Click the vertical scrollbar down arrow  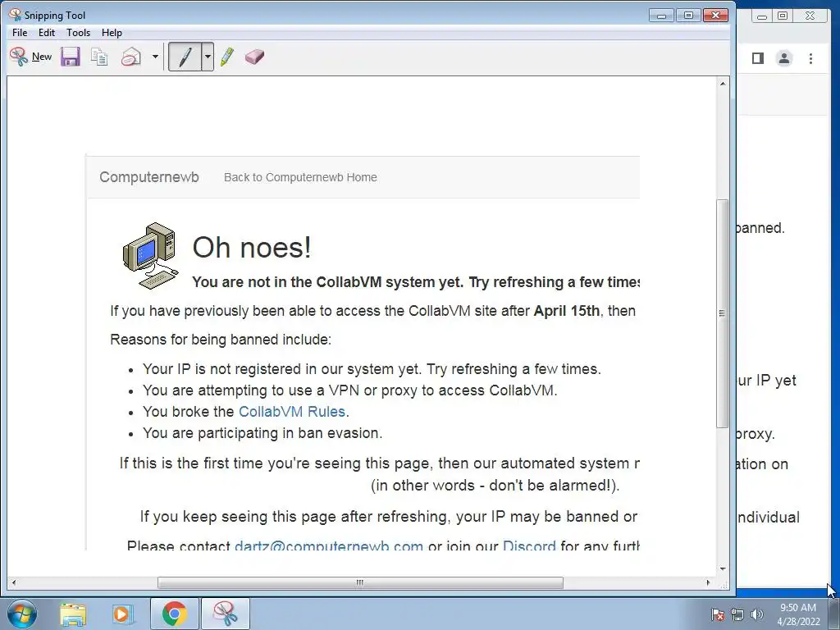pos(723,569)
